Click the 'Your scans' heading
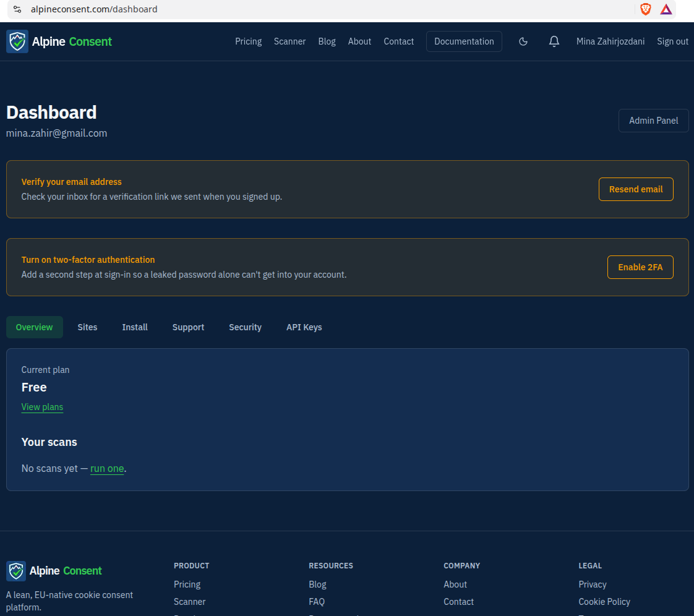 click(49, 442)
